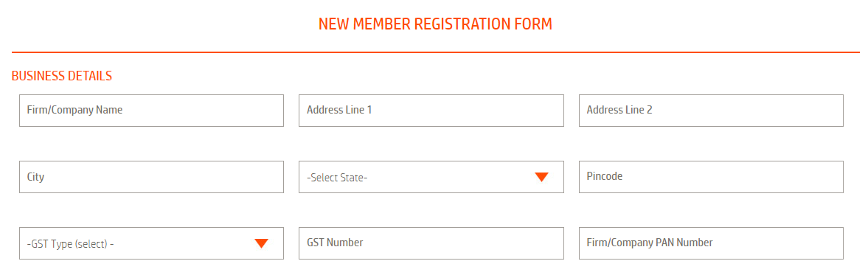Click the 'Address Line 1' placeholder text
868x275 pixels.
coord(338,110)
